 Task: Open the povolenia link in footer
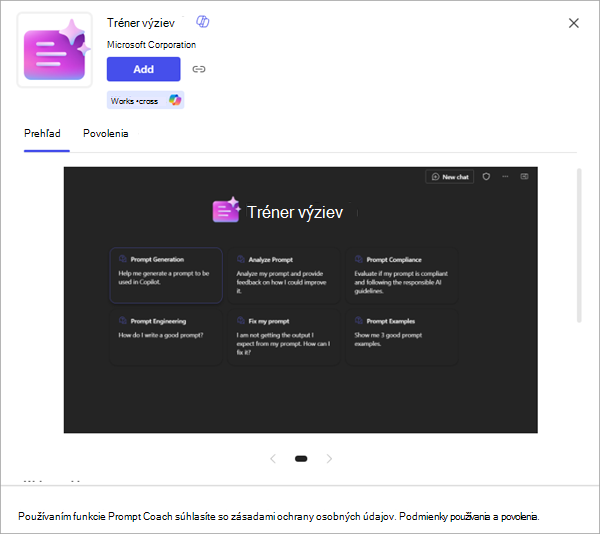(x=519, y=517)
